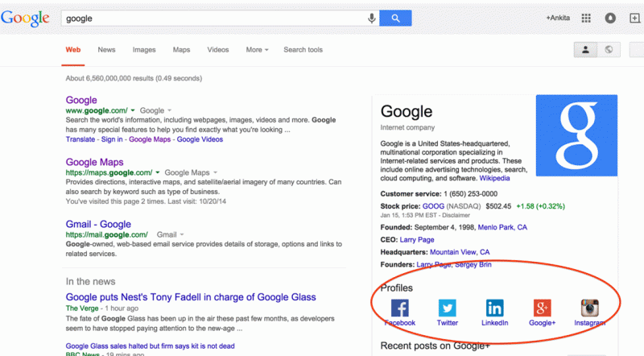Image resolution: width=644 pixels, height=356 pixels.
Task: Click the Google logo in the header
Action: point(25,19)
